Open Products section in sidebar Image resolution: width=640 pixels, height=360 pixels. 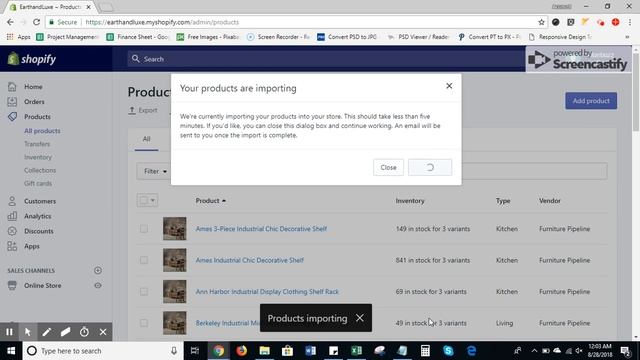[37, 117]
